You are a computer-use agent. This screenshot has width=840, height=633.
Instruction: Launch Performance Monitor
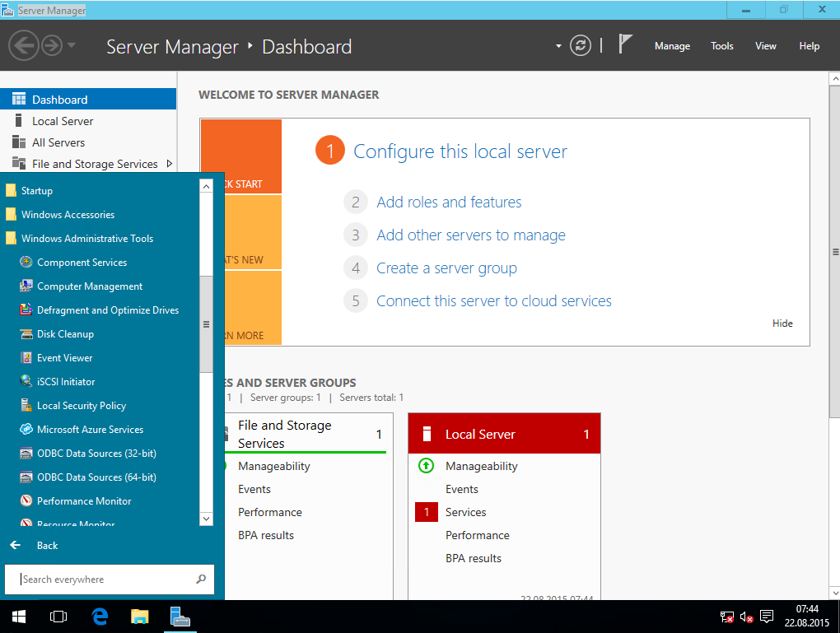pos(84,501)
